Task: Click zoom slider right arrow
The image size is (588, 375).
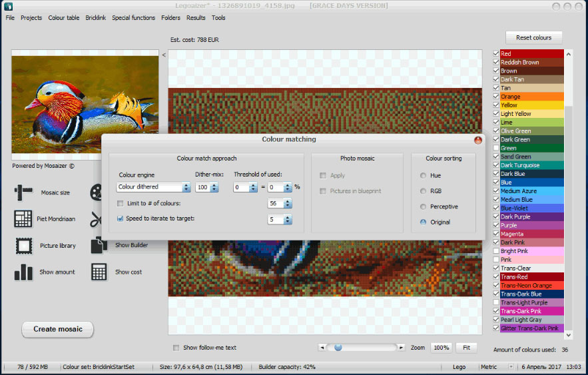Action: coord(401,348)
